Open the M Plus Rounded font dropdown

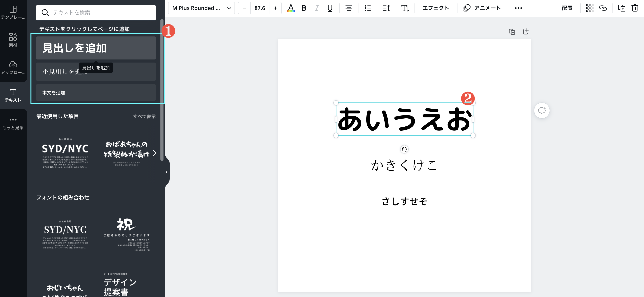click(201, 8)
